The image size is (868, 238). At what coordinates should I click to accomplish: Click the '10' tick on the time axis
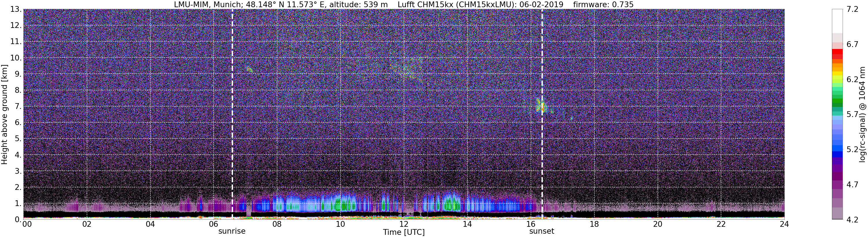[340, 224]
